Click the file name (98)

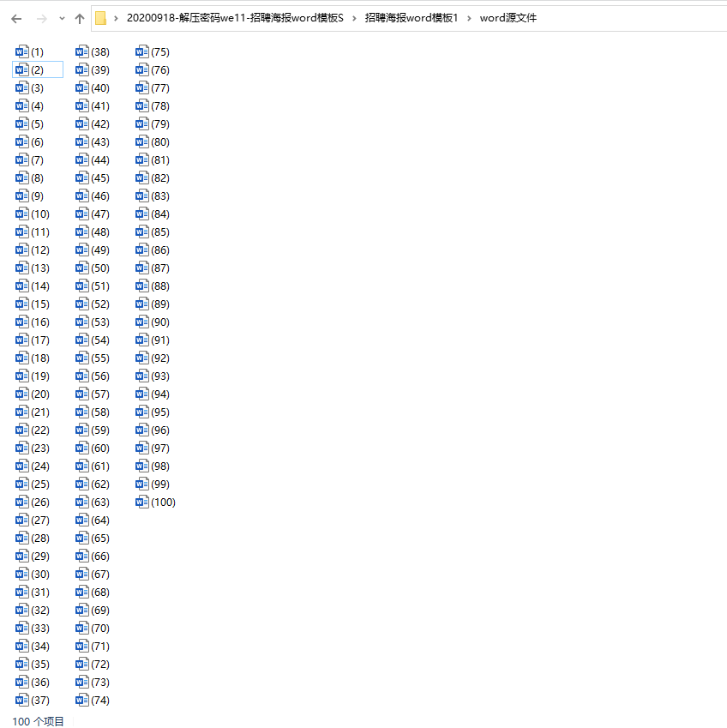coord(160,466)
